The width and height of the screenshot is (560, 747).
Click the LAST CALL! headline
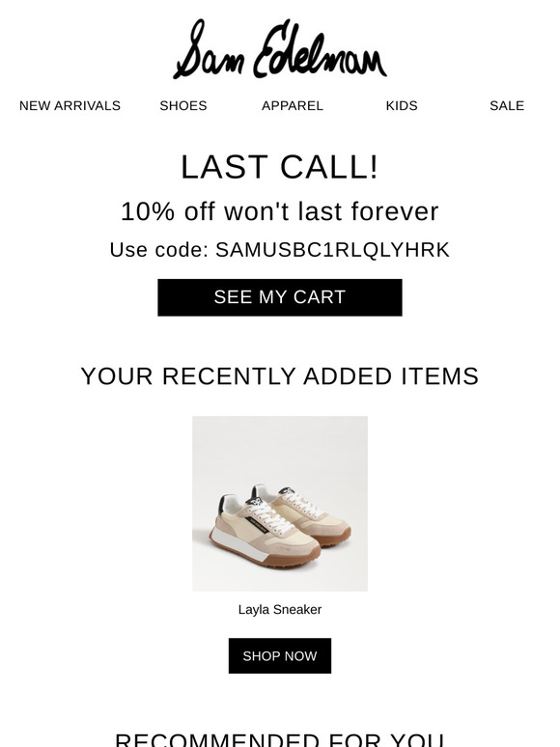[280, 167]
